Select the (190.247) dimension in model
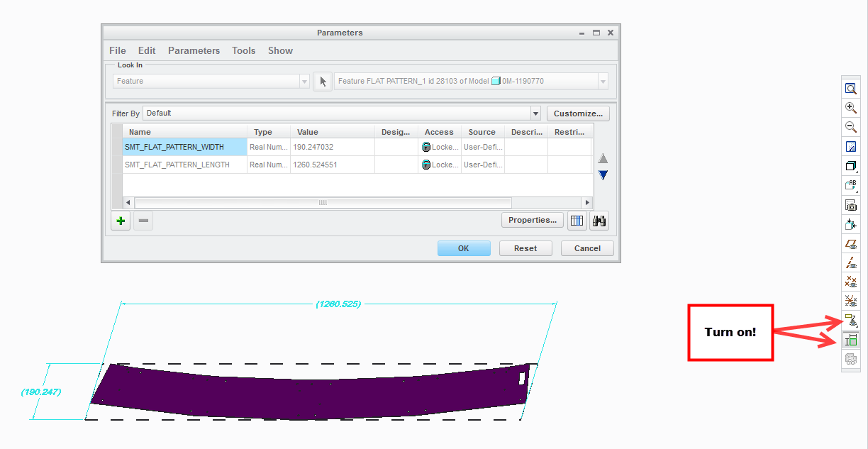Image resolution: width=868 pixels, height=449 pixels. click(x=40, y=392)
